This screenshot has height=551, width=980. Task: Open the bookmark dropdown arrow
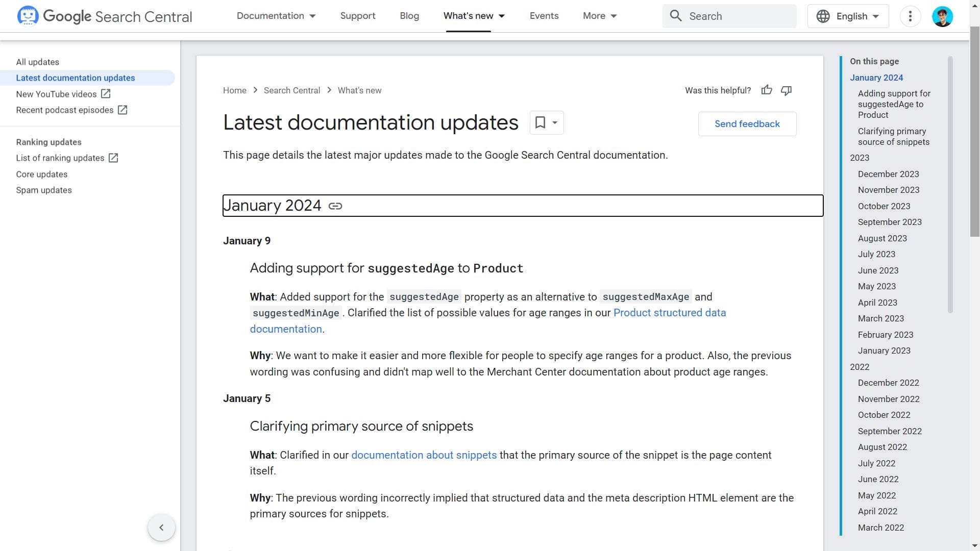click(x=555, y=122)
